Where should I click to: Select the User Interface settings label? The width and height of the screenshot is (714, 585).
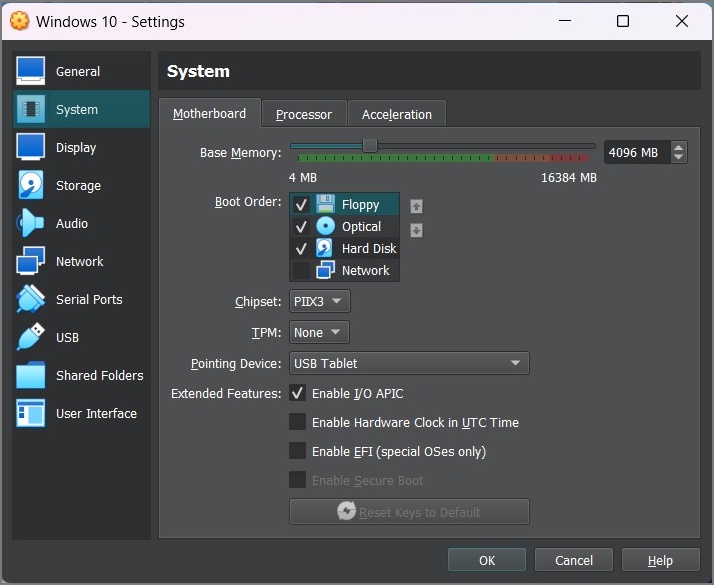(x=96, y=413)
